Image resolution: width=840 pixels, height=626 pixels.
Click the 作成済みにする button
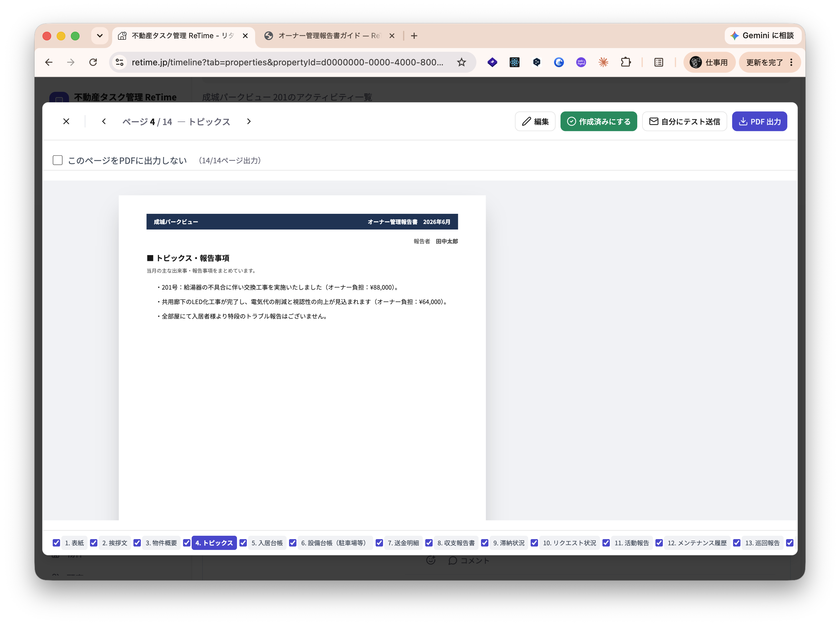tap(598, 121)
